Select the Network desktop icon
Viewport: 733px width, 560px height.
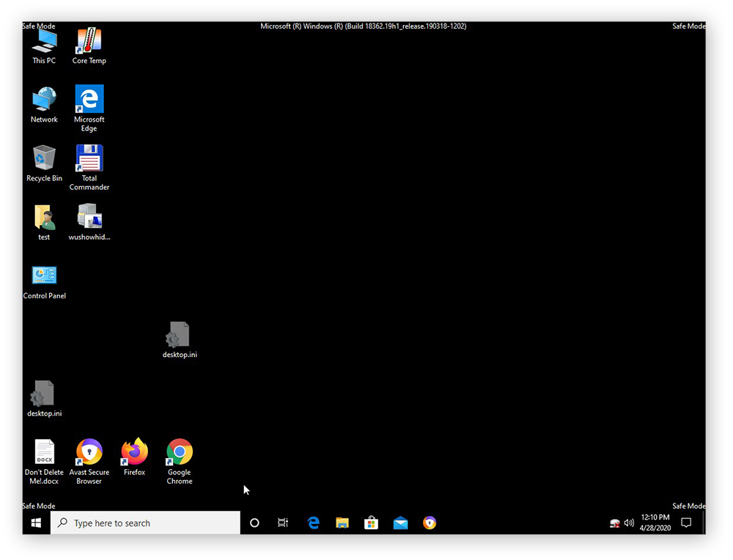pos(44,105)
